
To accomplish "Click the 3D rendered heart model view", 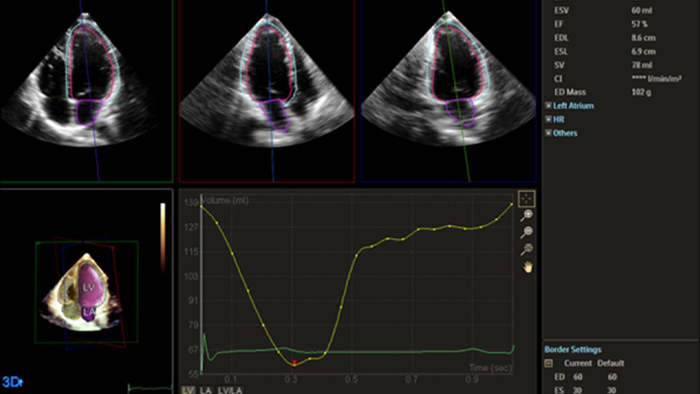I will [x=87, y=292].
